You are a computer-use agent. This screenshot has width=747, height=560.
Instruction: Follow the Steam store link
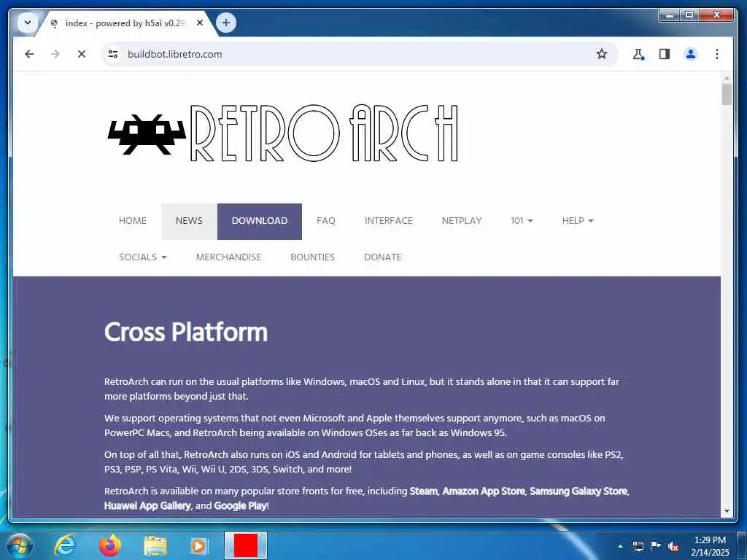click(x=424, y=491)
